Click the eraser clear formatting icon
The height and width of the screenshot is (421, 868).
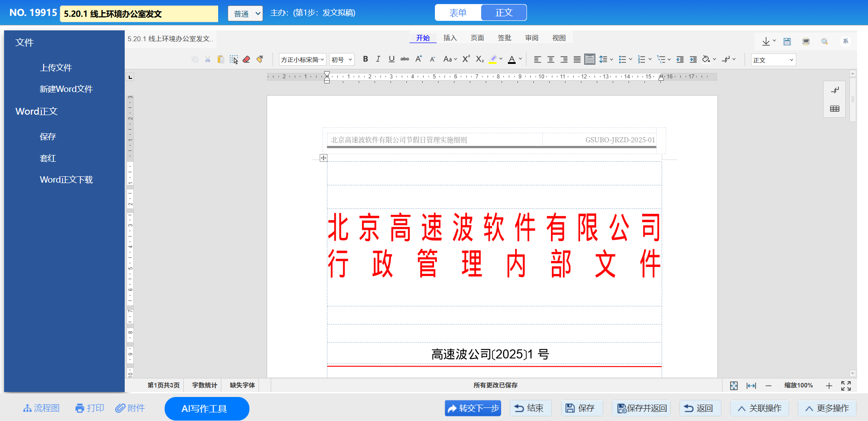[x=246, y=59]
